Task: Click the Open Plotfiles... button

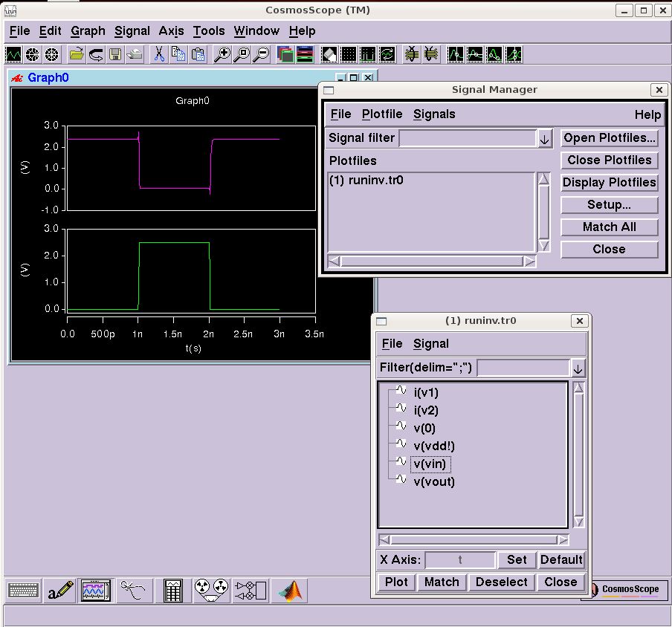Action: (x=609, y=137)
